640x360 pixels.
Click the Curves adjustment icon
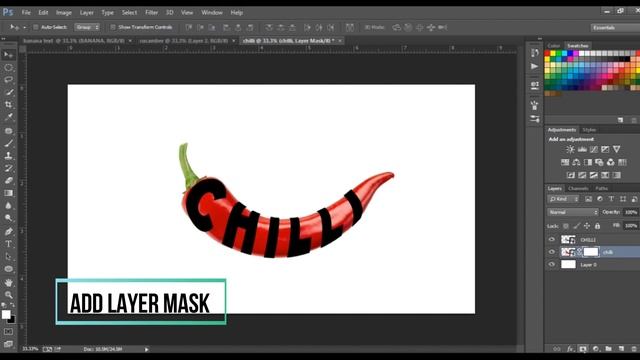pos(593,149)
